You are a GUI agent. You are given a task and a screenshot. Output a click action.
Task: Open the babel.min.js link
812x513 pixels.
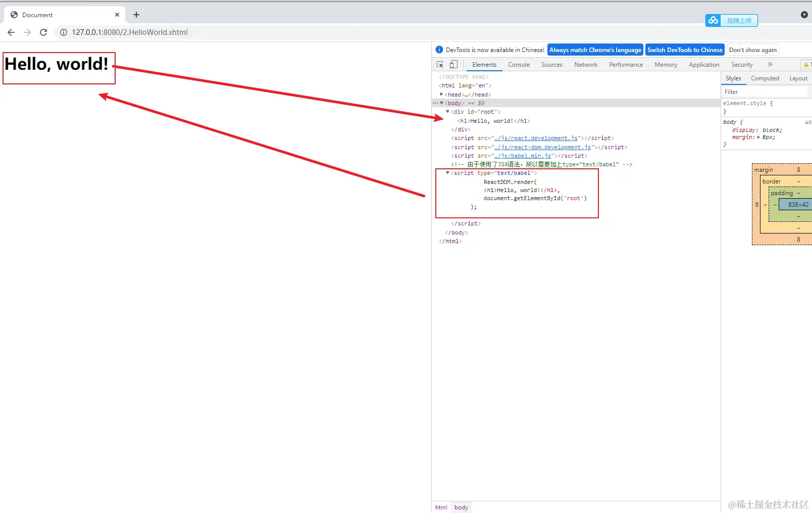[523, 156]
